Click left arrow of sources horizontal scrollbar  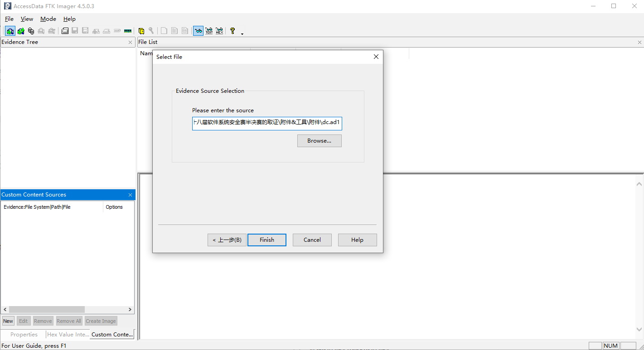[5, 310]
